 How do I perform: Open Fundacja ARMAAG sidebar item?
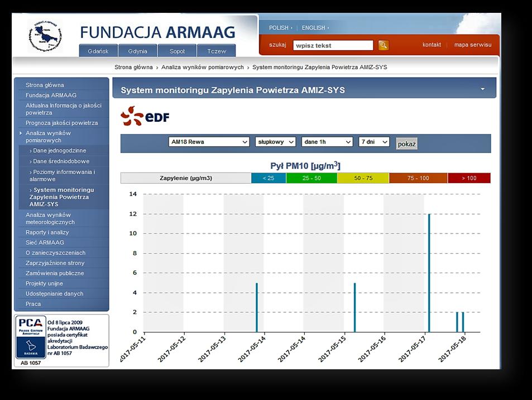point(51,95)
